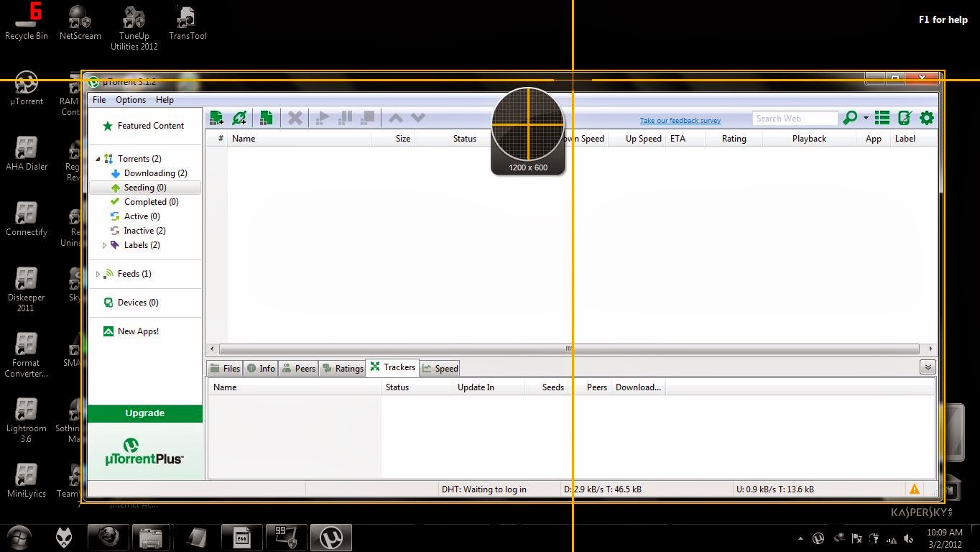Switch to the Info tab
Viewport: 980px width, 552px height.
261,368
